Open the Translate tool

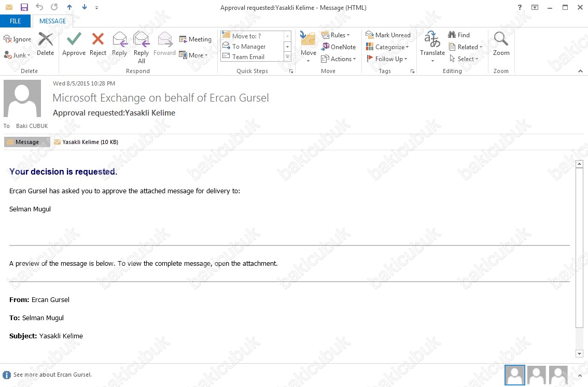pyautogui.click(x=432, y=40)
